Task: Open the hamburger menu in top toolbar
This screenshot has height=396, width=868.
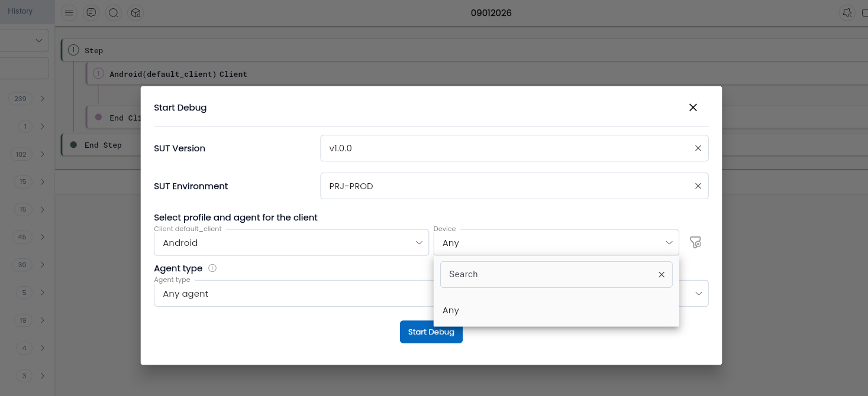Action: [69, 13]
